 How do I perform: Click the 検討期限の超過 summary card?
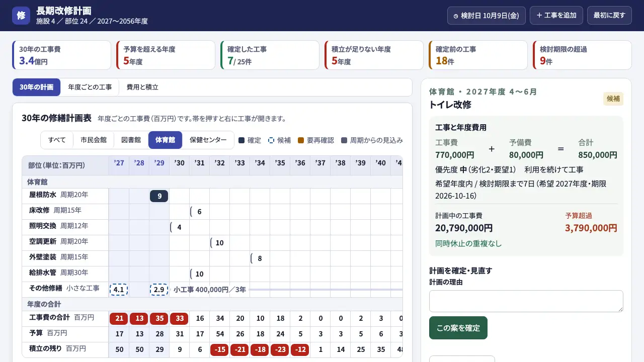click(x=582, y=55)
